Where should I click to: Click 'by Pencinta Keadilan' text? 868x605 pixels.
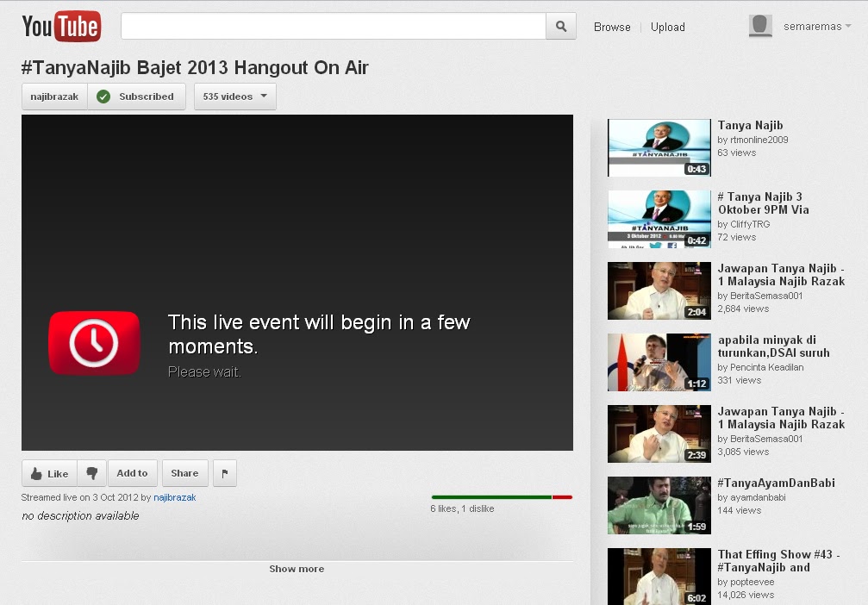pos(760,367)
